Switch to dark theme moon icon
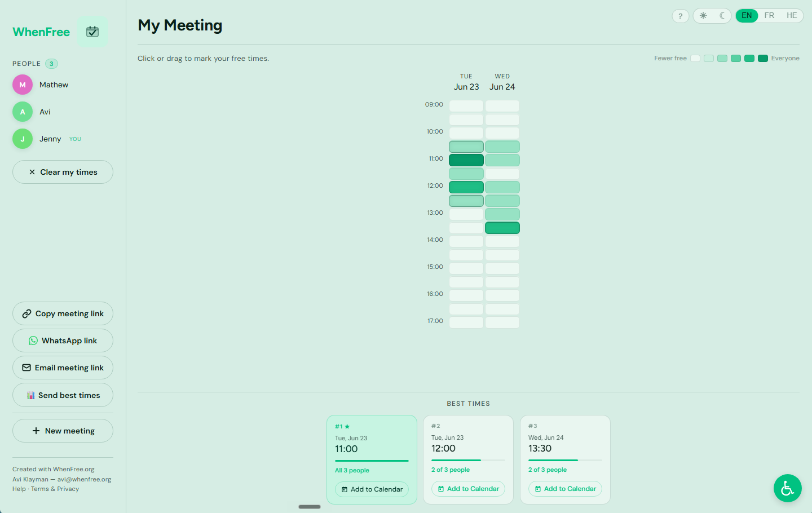The width and height of the screenshot is (812, 513). 722,16
